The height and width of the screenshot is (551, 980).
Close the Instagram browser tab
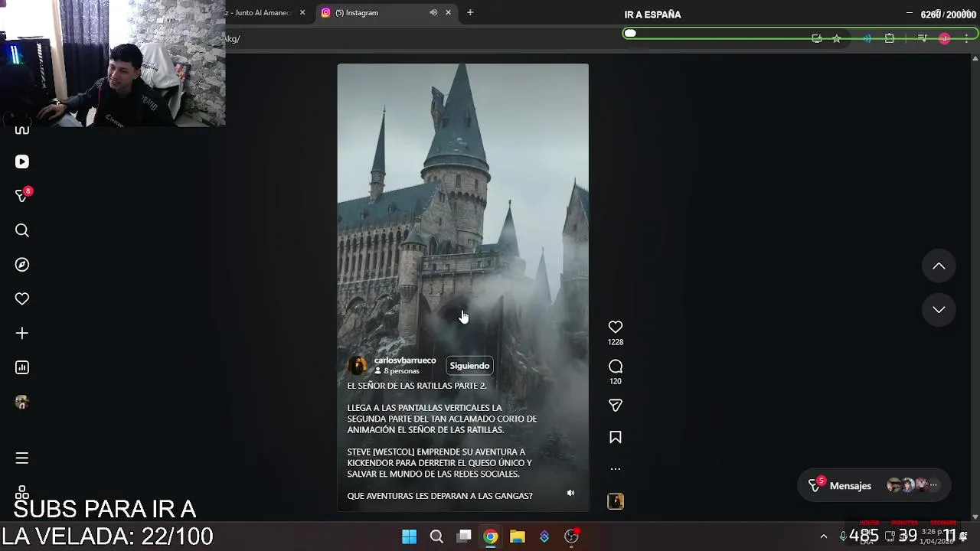448,12
